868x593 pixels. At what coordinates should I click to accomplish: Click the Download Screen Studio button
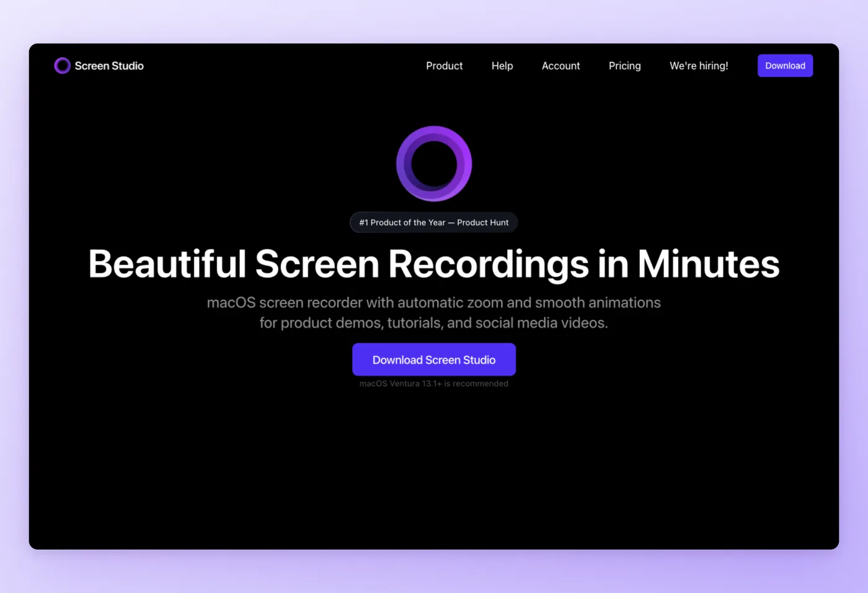coord(434,359)
